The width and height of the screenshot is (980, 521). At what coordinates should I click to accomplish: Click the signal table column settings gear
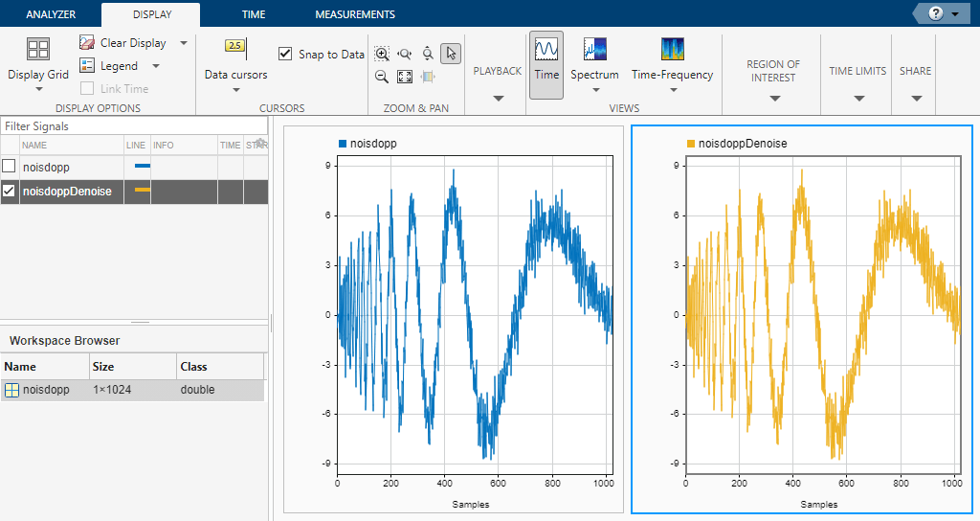tap(261, 144)
